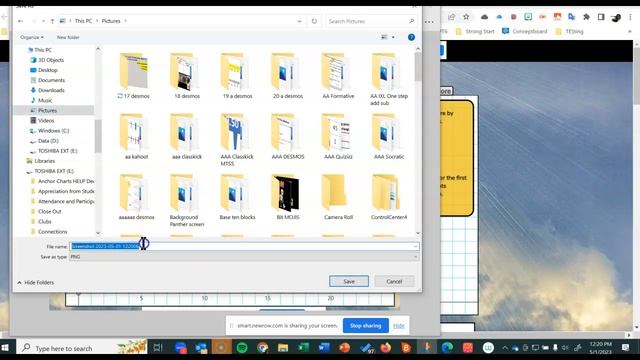Select the '17 desmos' folder
The width and height of the screenshot is (640, 360).
pyautogui.click(x=134, y=76)
